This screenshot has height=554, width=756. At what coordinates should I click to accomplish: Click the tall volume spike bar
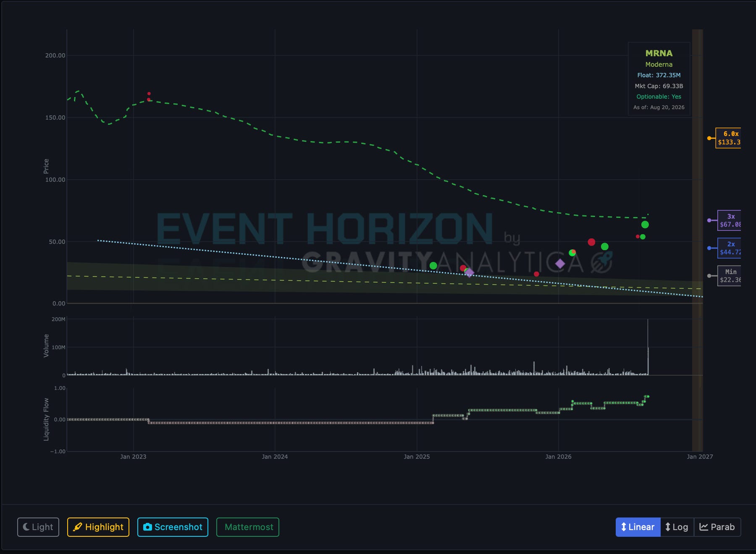coord(648,347)
